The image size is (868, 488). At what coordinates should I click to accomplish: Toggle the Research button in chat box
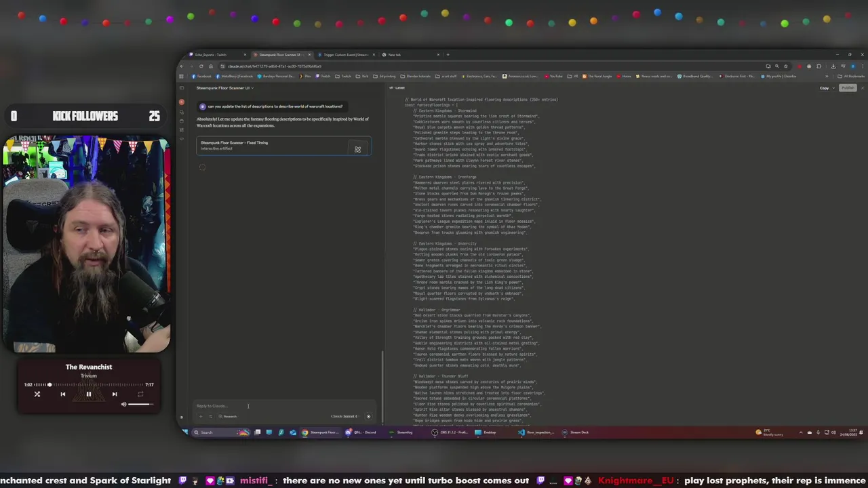[228, 416]
